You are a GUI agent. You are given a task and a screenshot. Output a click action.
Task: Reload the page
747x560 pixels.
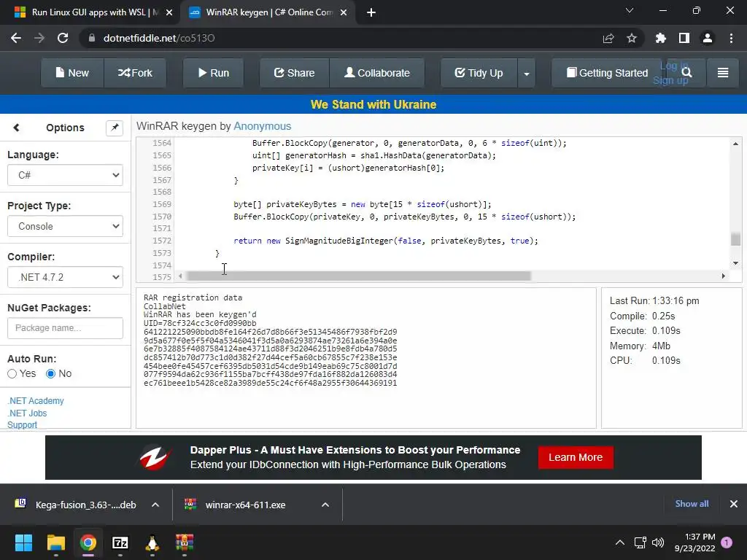point(63,38)
